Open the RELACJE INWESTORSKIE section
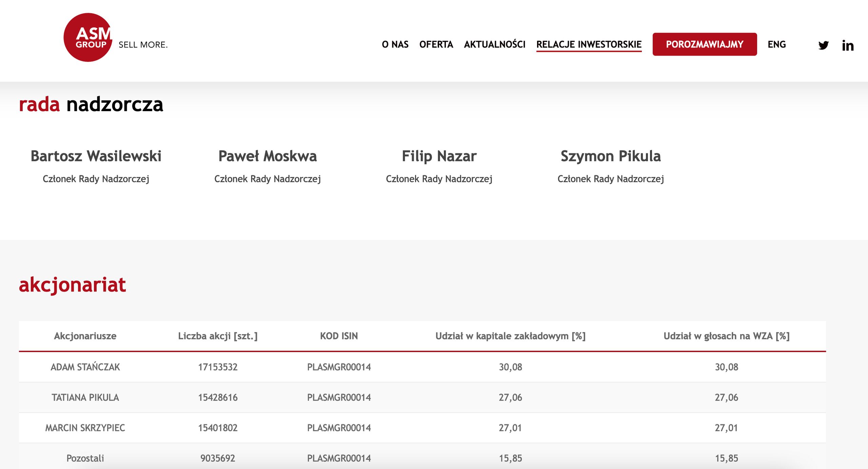This screenshot has width=868, height=469. [589, 44]
